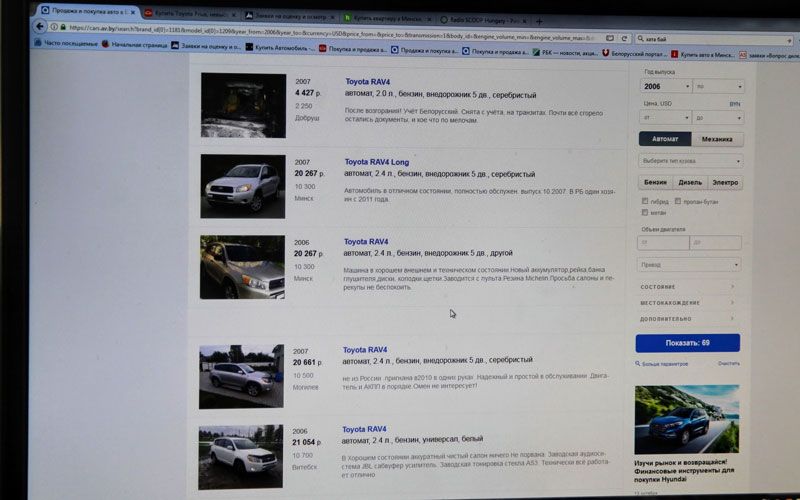Open RAV4 Long silver car thumbnail
800x500 pixels.
coord(243,186)
